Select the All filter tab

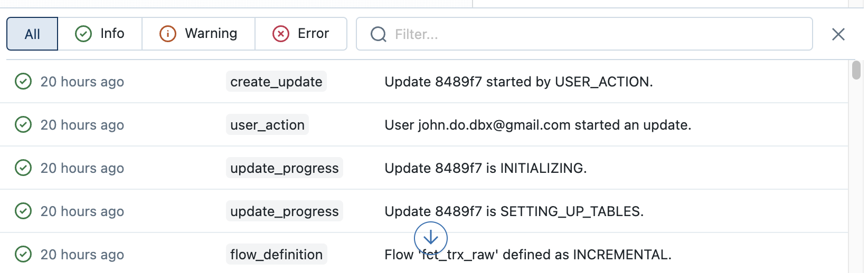[32, 34]
